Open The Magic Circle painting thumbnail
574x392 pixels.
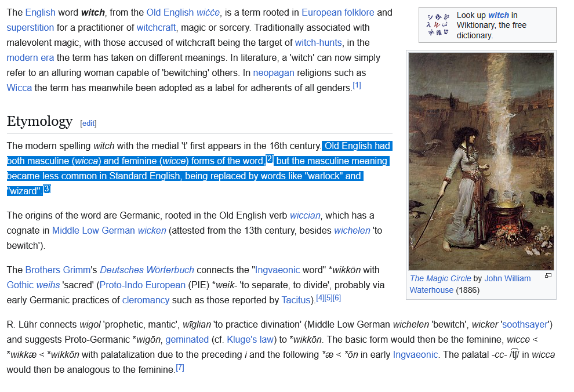481,161
